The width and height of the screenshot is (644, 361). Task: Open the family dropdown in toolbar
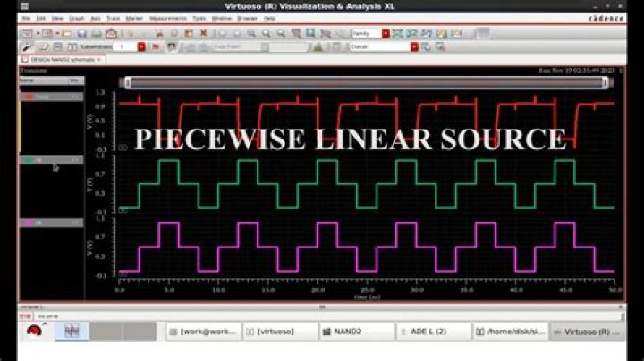386,33
